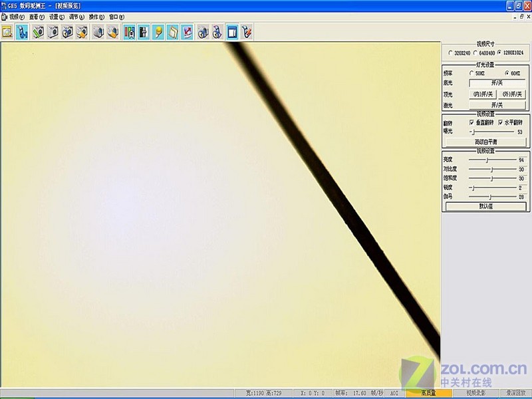Click 景深回放 in the status bar
This screenshot has height=399, width=532.
(x=516, y=393)
